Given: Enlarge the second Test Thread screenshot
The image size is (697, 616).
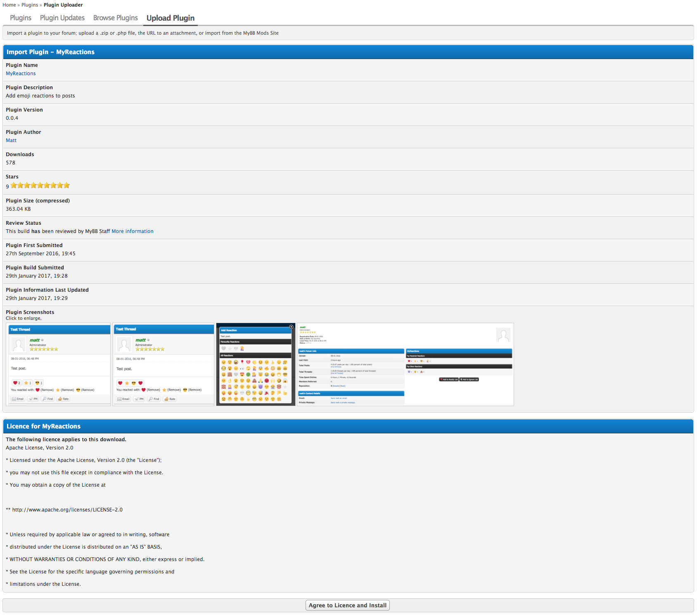Looking at the screenshot, I should click(x=164, y=364).
